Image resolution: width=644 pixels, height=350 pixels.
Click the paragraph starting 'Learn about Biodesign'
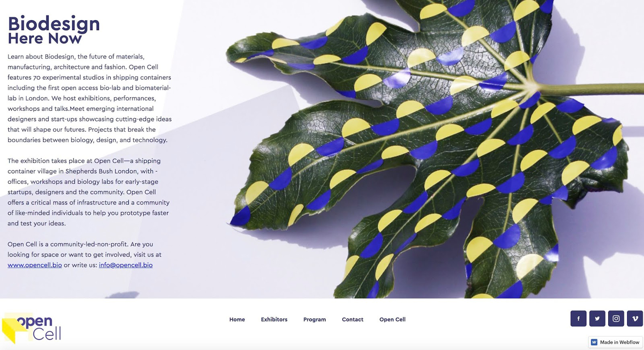(89, 98)
